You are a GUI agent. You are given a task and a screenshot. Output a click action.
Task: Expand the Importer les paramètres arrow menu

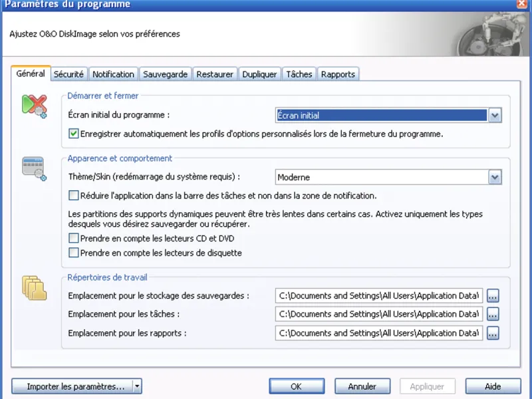coord(137,386)
